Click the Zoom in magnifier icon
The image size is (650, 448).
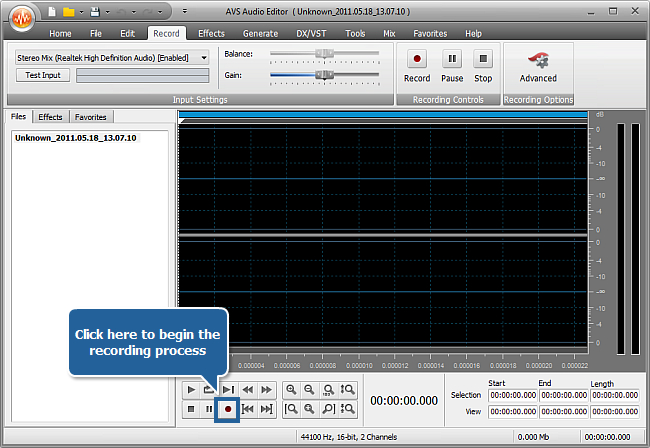[291, 390]
